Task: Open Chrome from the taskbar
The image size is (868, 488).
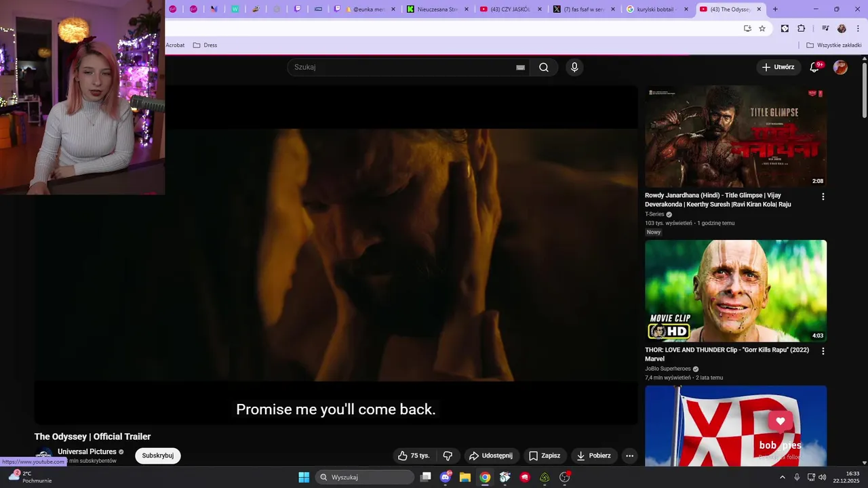Action: point(485,477)
